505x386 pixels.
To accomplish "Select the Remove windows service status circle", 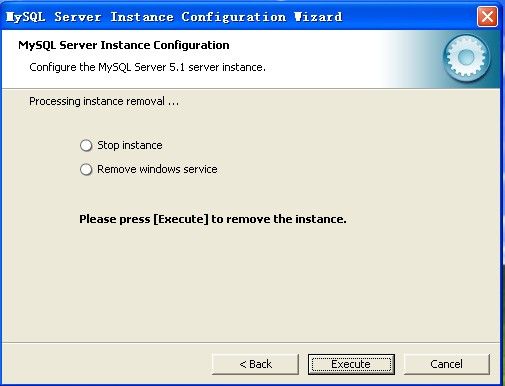I will click(86, 169).
